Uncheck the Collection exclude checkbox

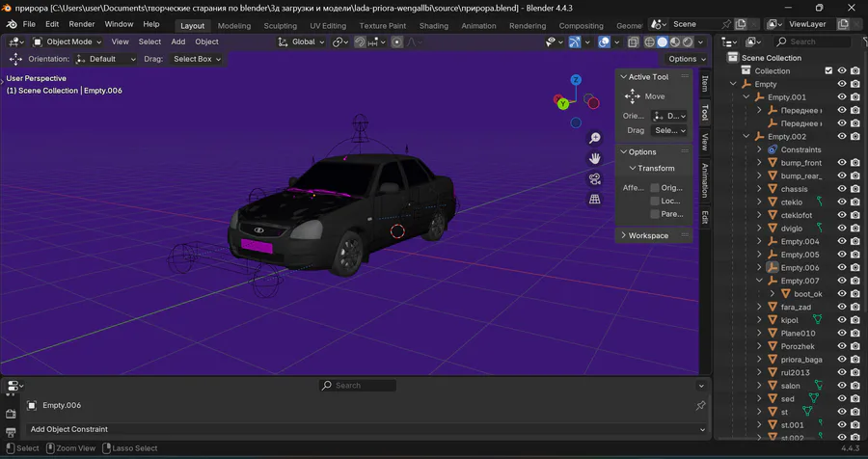click(828, 70)
